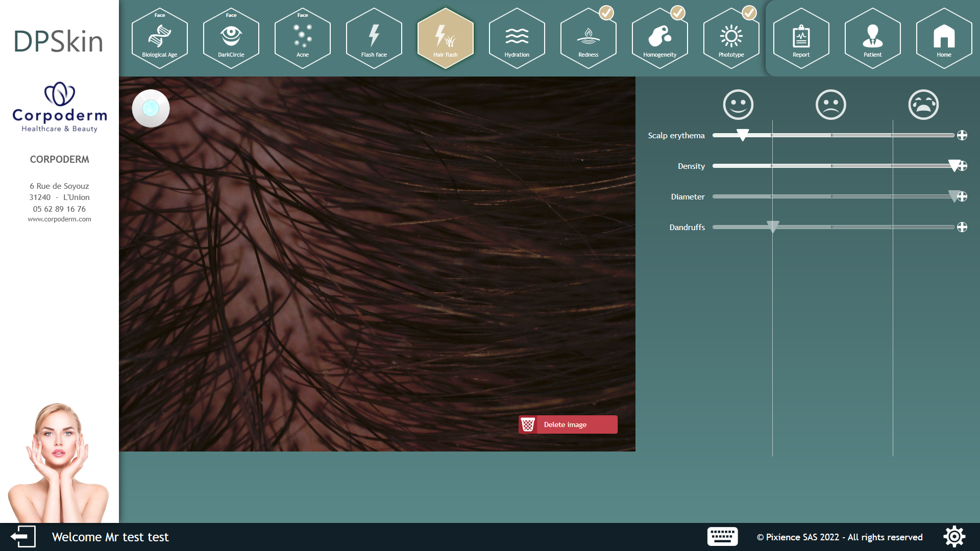Open the on-screen keyboard
This screenshot has width=980, height=551.
[x=722, y=537]
